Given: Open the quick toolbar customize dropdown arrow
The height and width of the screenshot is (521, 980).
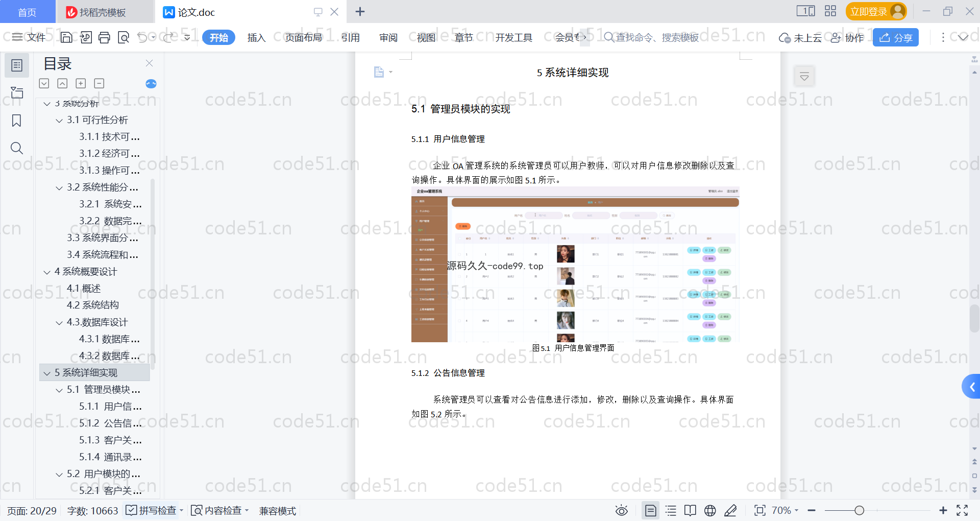Looking at the screenshot, I should [187, 37].
